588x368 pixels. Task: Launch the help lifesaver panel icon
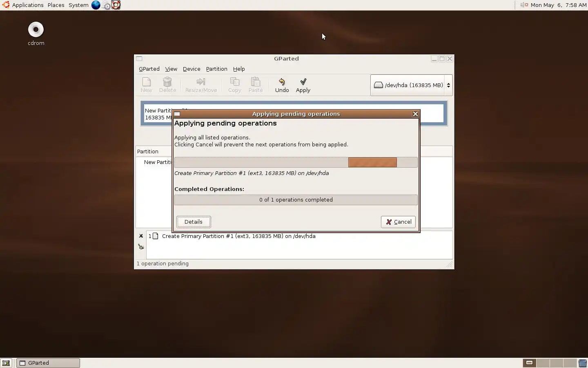pos(116,5)
